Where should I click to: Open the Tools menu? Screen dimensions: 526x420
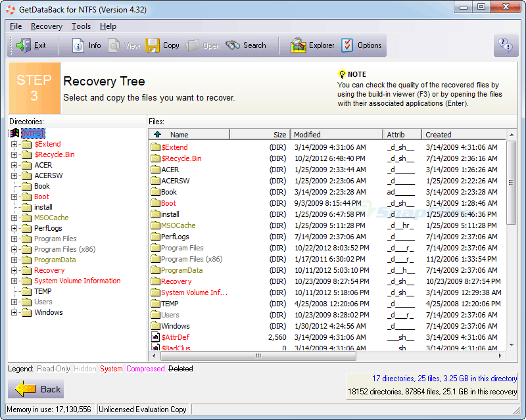click(x=82, y=26)
